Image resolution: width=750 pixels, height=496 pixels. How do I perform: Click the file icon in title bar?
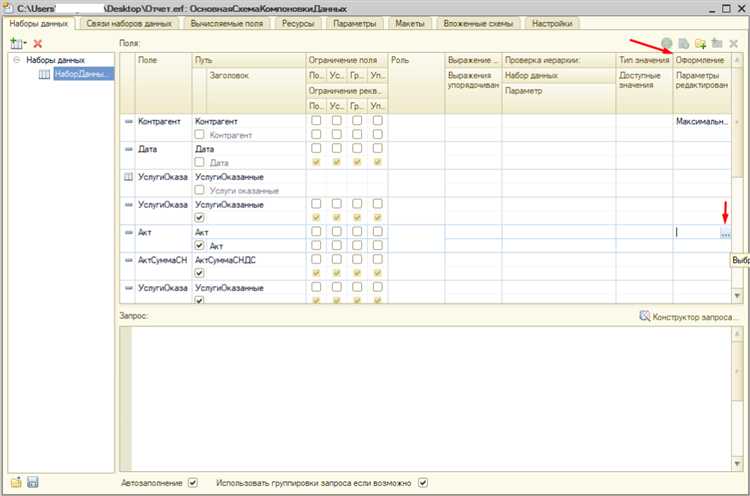[x=8, y=8]
